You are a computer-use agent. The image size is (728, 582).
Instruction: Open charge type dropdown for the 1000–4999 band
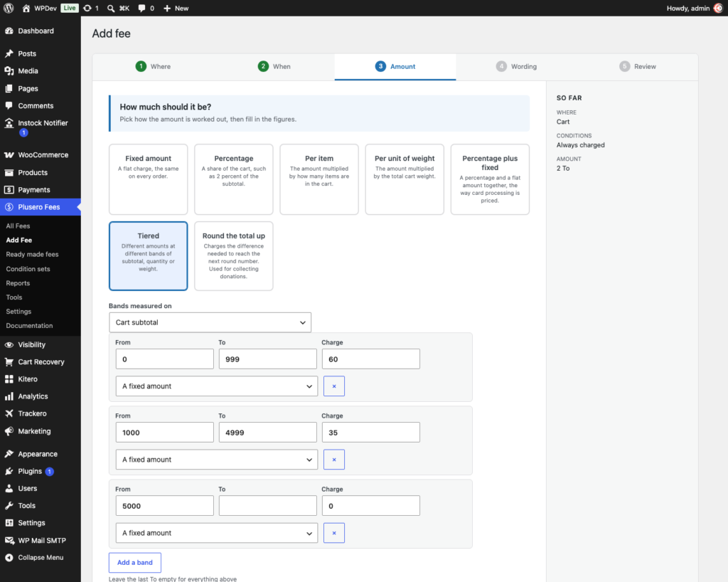pyautogui.click(x=216, y=460)
